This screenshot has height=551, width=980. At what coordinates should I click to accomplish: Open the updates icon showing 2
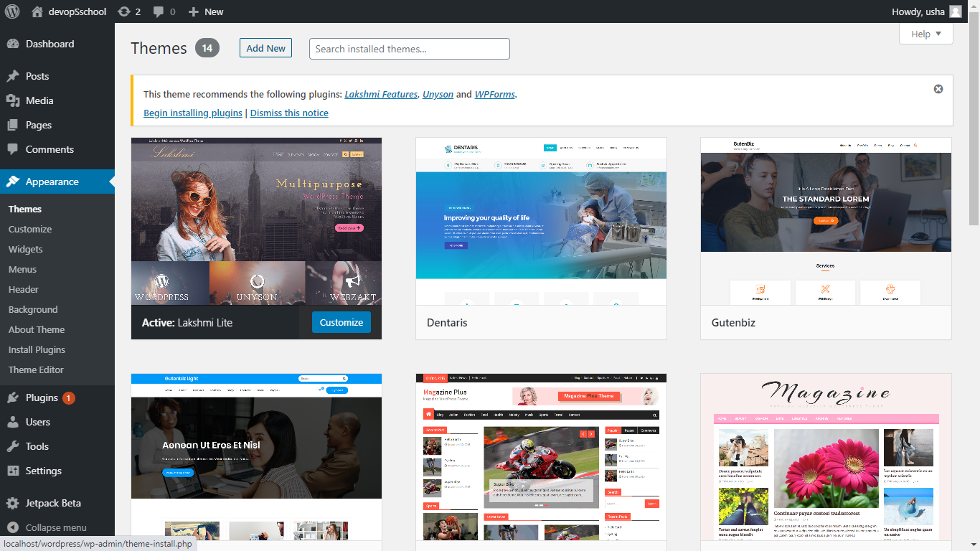128,11
